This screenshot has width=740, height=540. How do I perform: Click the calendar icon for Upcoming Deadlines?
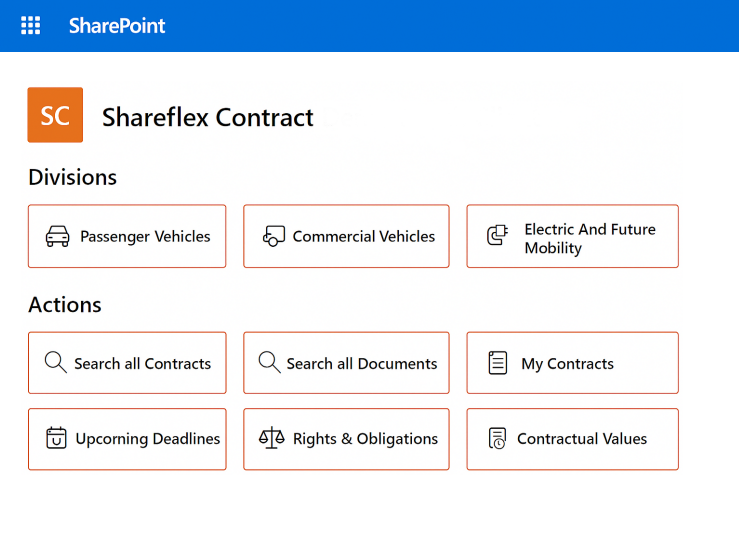[56, 438]
